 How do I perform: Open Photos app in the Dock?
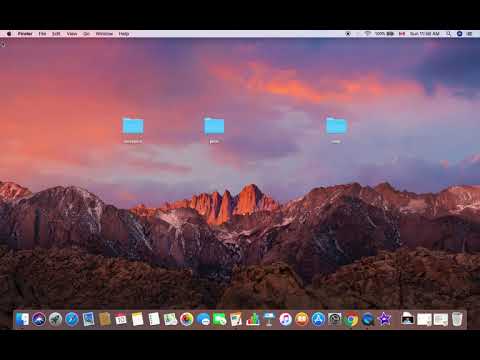click(x=187, y=319)
